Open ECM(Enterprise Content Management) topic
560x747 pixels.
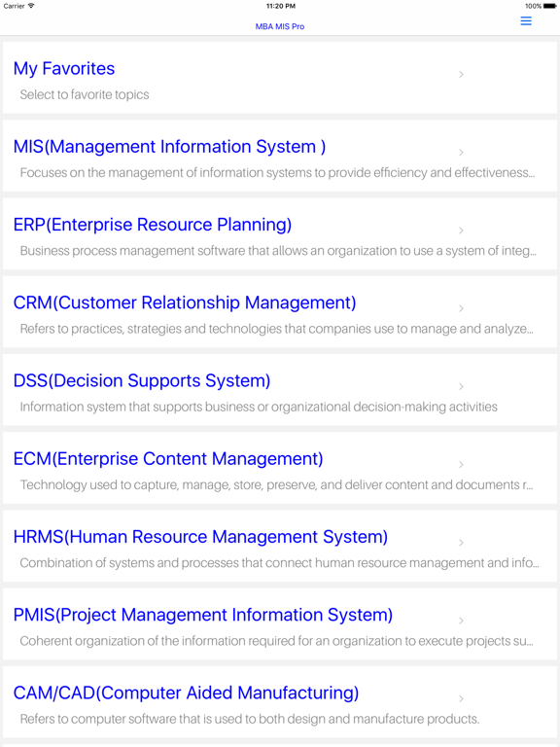(168, 459)
